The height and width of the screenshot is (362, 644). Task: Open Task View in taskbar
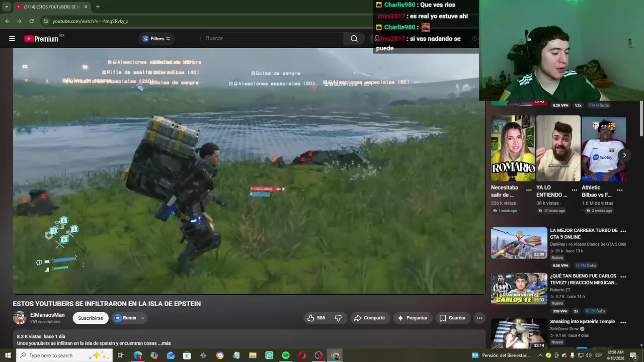(x=121, y=355)
